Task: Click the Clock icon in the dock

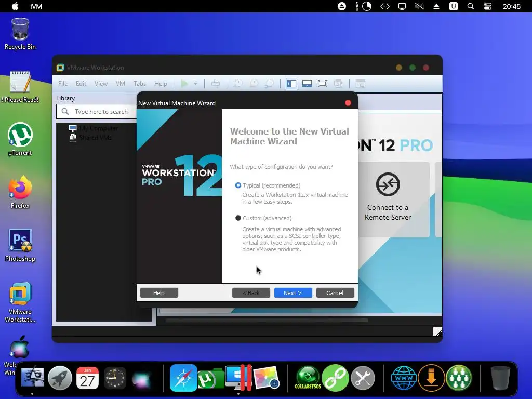Action: pos(115,377)
